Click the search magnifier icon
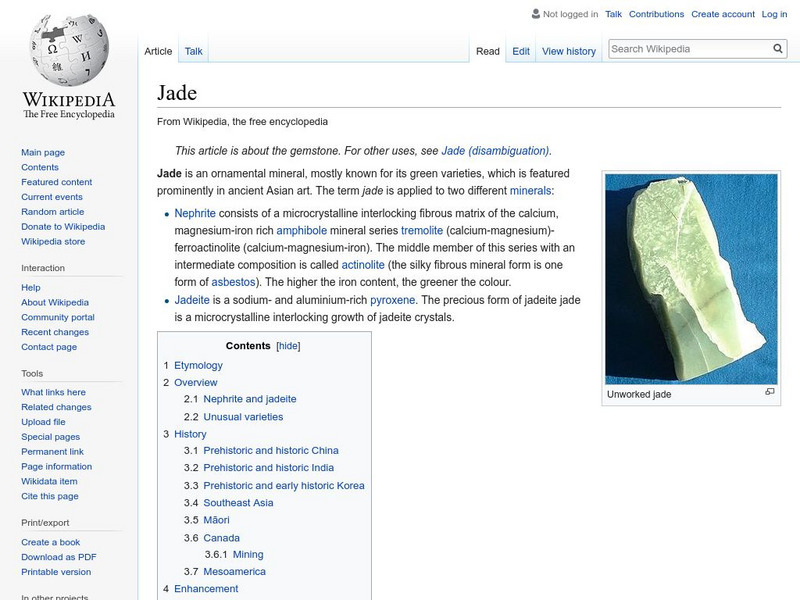The width and height of the screenshot is (800, 600). [x=778, y=49]
